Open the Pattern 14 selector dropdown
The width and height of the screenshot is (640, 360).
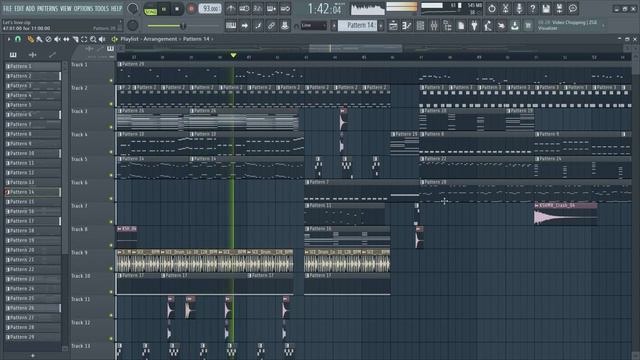(357, 26)
